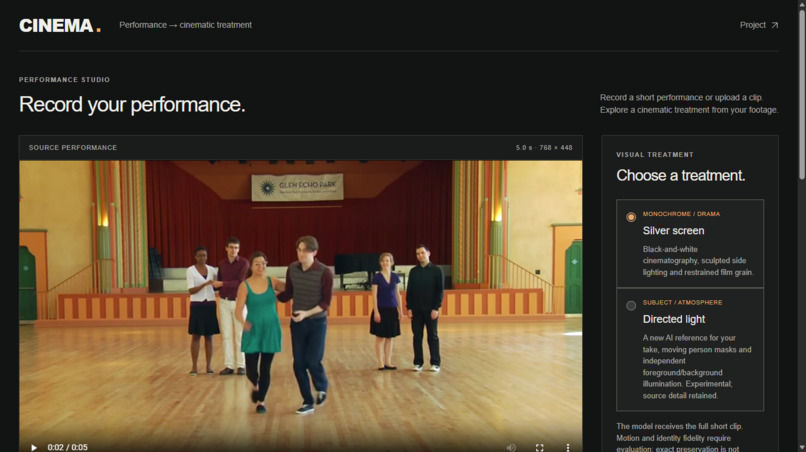This screenshot has height=452, width=806.
Task: Click the Silver screen black-and-white description
Action: pos(698,261)
